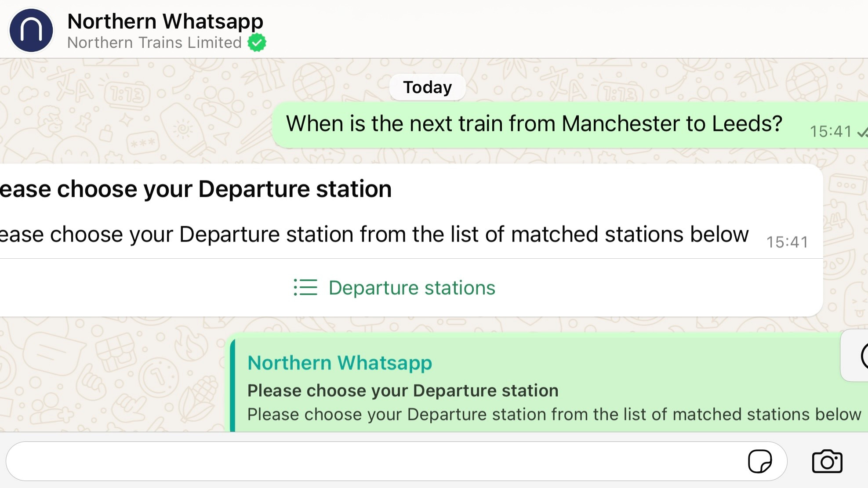Click the green verified badge
868x488 pixels.
[x=257, y=42]
